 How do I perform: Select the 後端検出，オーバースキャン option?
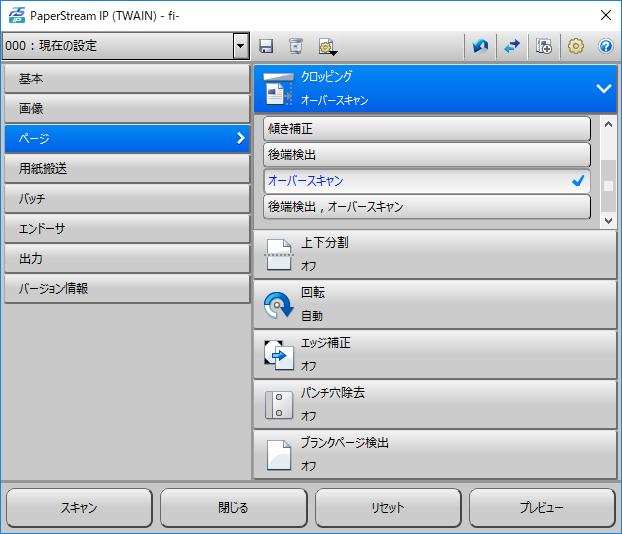[427, 207]
